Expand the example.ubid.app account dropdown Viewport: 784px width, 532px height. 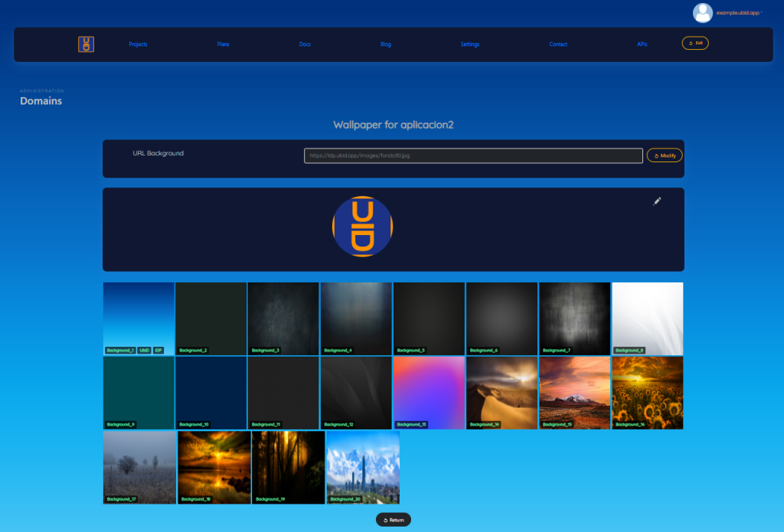pyautogui.click(x=739, y=13)
